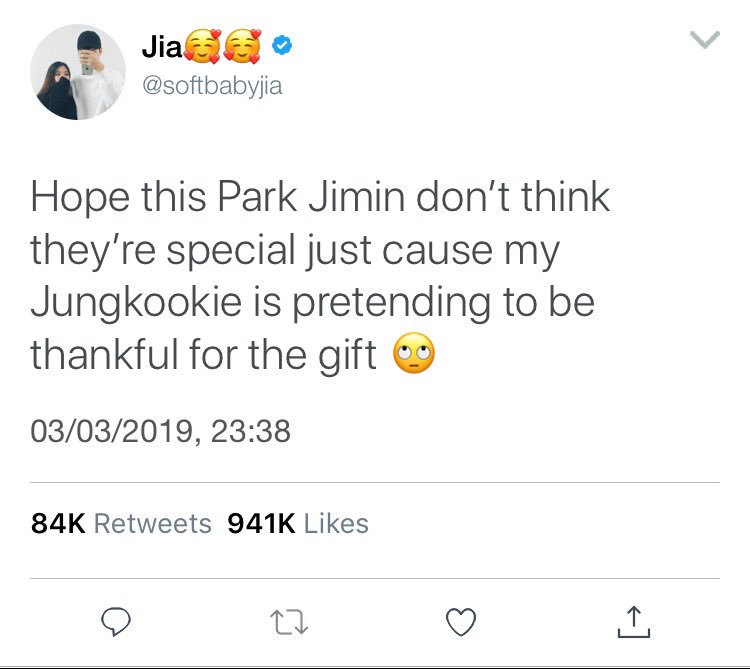View the 84K Retweets list
Screen dimensions: 750x669
tap(121, 523)
